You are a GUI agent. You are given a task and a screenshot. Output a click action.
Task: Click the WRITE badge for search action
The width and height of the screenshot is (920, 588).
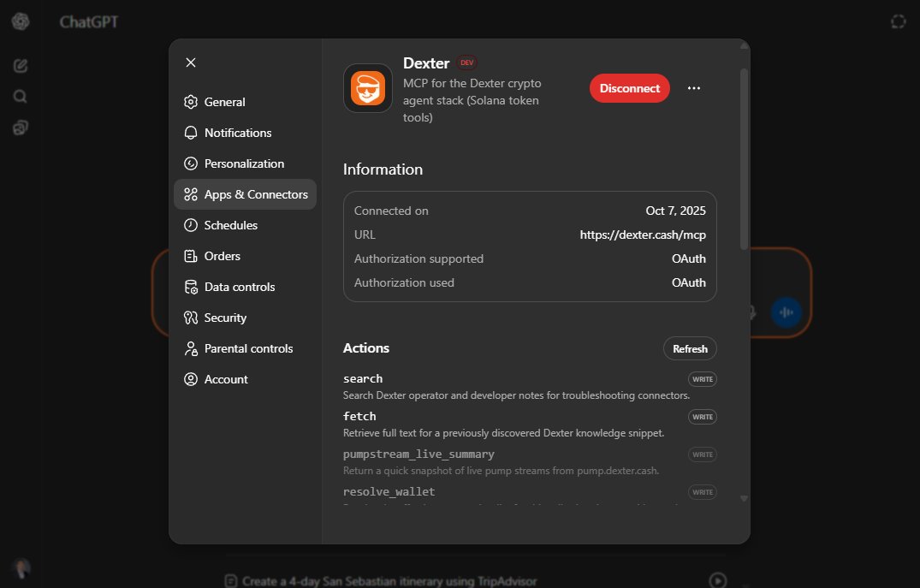click(703, 379)
